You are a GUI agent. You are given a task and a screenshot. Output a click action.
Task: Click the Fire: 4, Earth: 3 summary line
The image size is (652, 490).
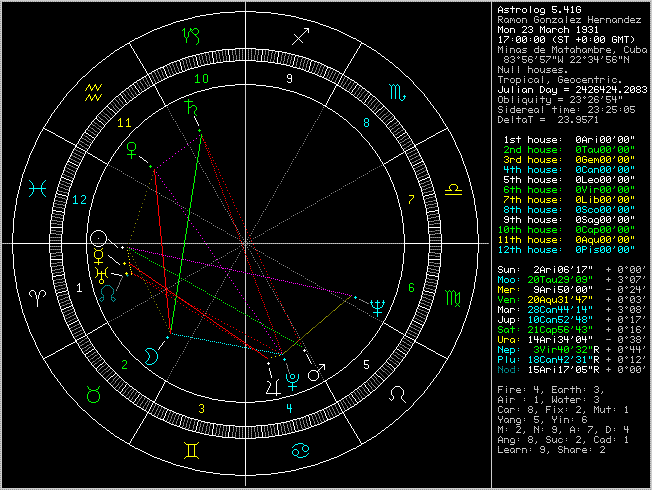click(x=551, y=390)
